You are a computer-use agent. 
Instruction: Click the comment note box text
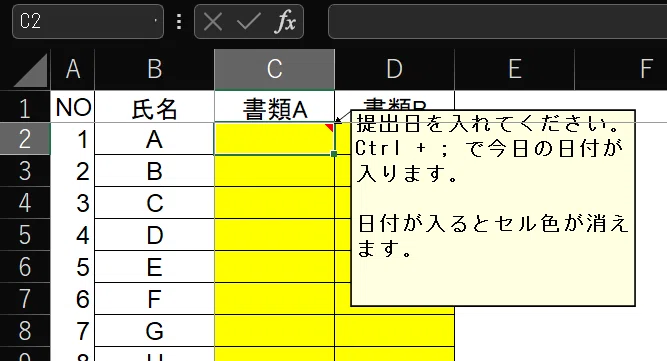pyautogui.click(x=493, y=208)
